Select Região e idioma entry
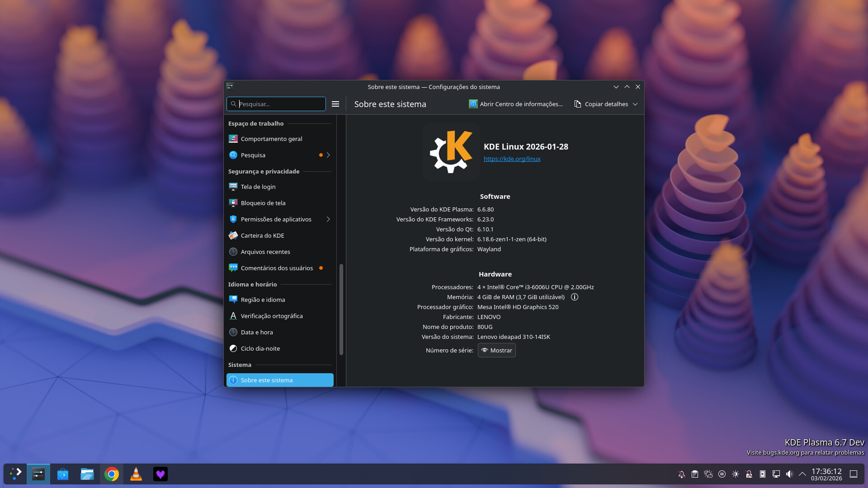This screenshot has width=868, height=488. click(263, 300)
